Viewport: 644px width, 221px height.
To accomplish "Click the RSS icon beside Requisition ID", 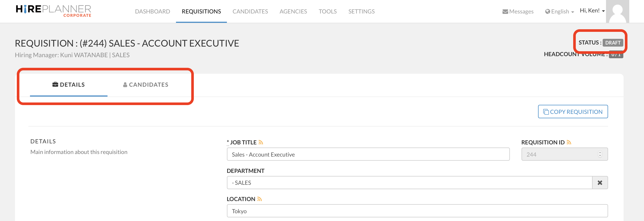I will pos(569,142).
